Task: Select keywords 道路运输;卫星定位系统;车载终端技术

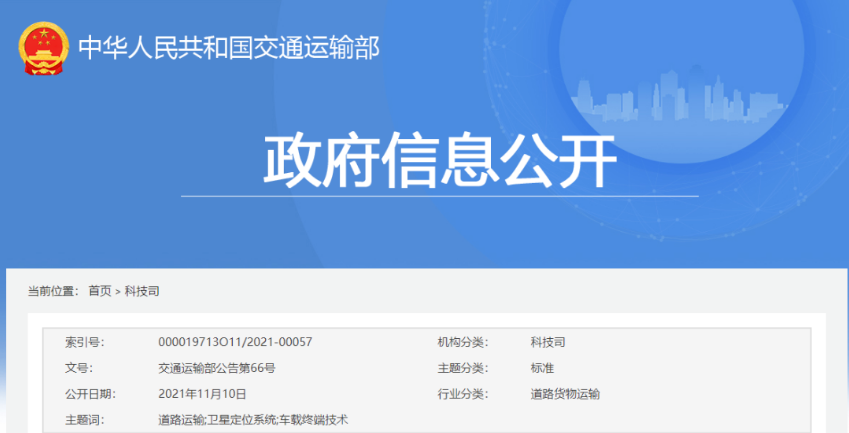Action: coord(253,420)
